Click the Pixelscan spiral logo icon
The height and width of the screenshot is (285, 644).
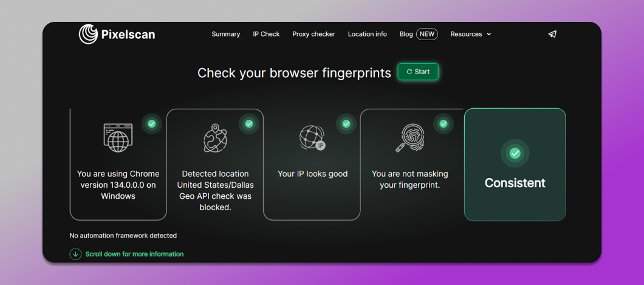click(x=88, y=34)
